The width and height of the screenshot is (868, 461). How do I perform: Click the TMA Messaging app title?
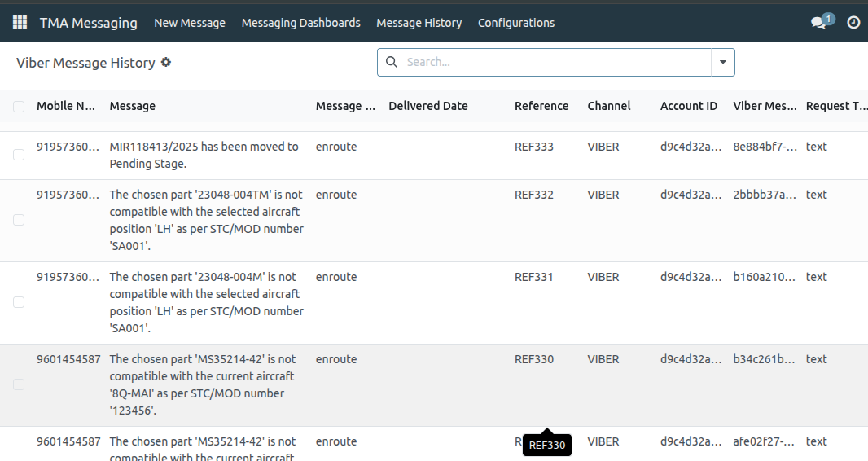coord(89,23)
